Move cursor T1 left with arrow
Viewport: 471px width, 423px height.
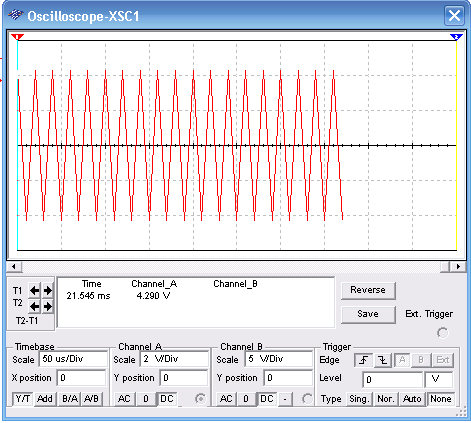point(34,291)
